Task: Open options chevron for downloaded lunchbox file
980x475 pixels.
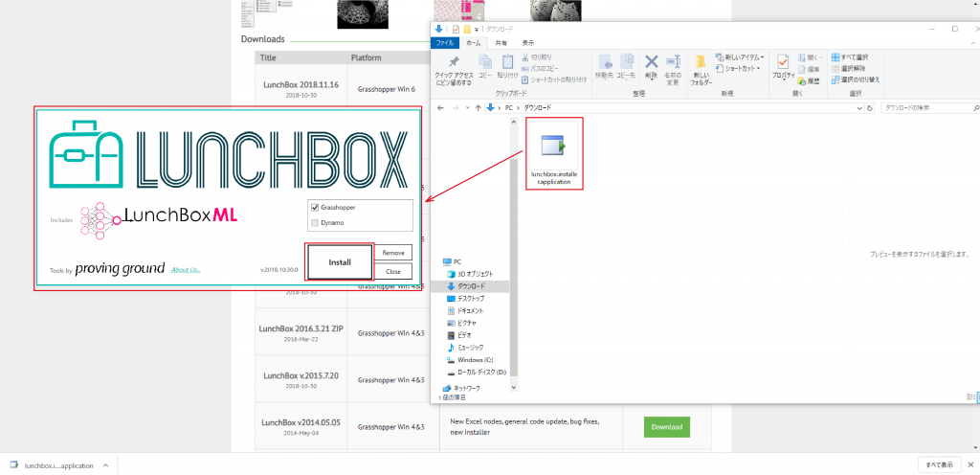Action: 105,465
